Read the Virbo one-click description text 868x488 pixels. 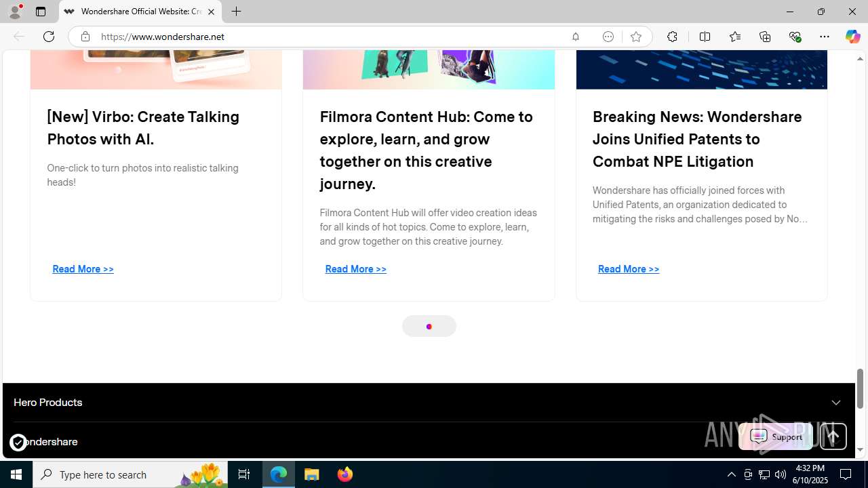(142, 175)
